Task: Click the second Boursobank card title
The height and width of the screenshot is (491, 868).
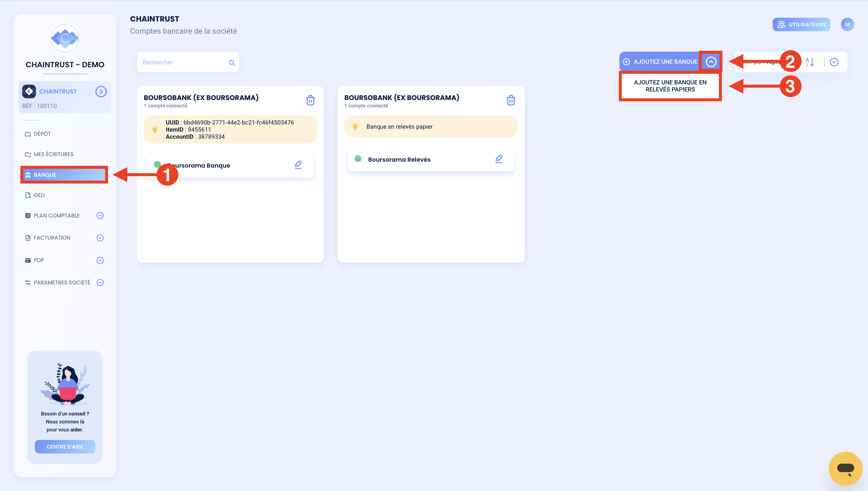Action: click(x=402, y=97)
